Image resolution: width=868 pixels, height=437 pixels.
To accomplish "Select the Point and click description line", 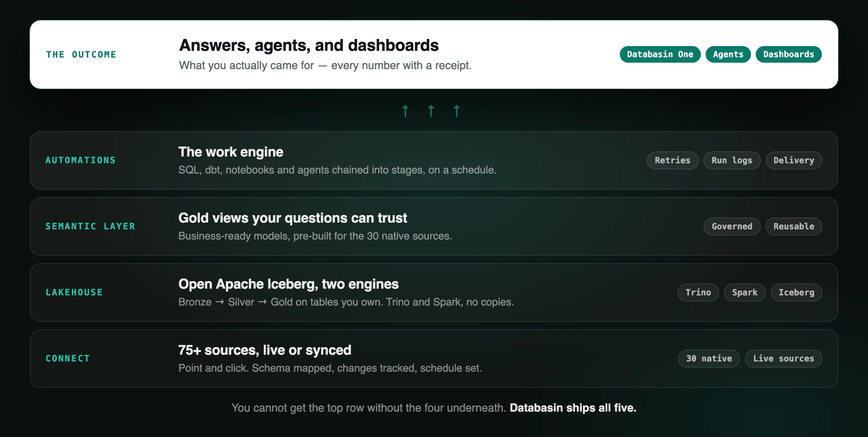I will (x=330, y=368).
